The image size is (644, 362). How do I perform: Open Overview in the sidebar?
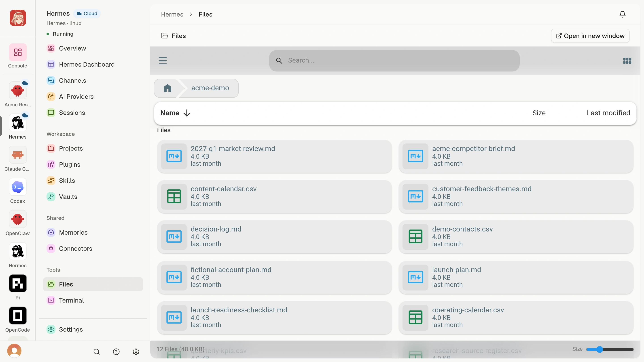93,48
